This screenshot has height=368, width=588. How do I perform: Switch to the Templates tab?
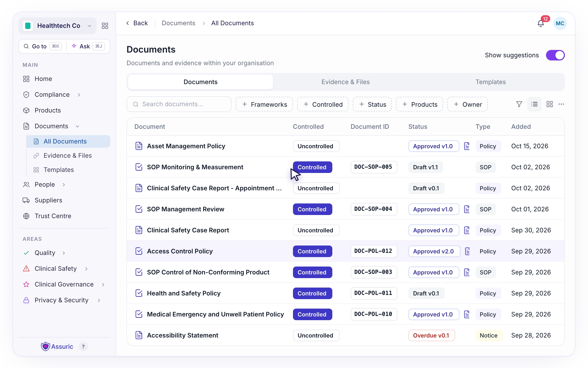(491, 82)
